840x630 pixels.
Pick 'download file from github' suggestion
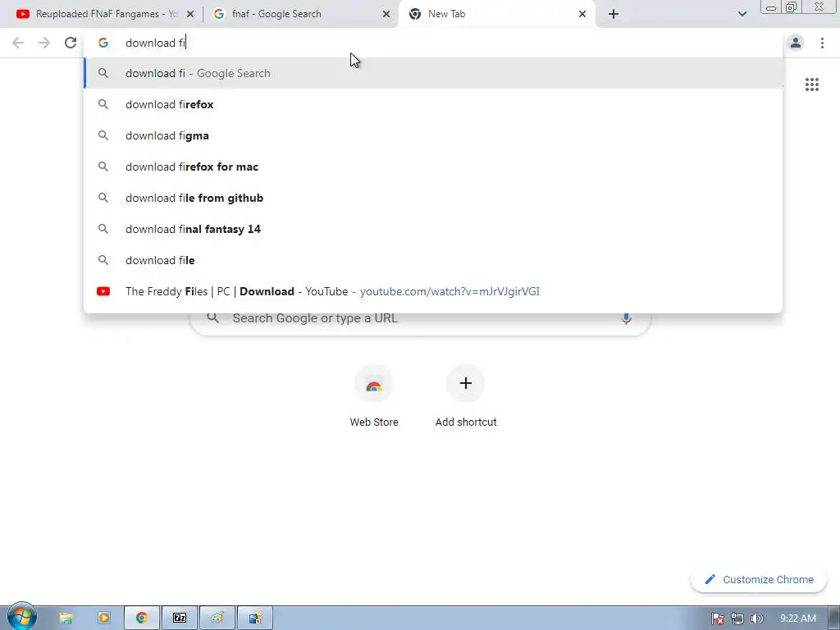[433, 198]
